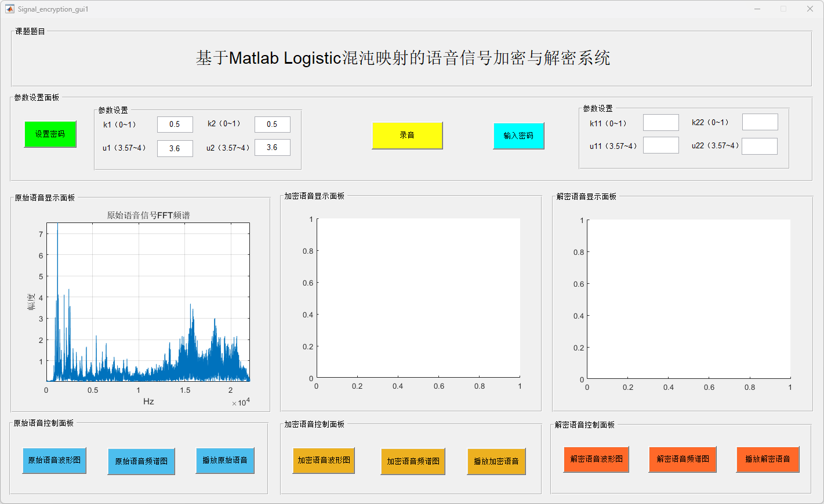
Task: Focus the empty k11 input box
Action: click(x=660, y=123)
